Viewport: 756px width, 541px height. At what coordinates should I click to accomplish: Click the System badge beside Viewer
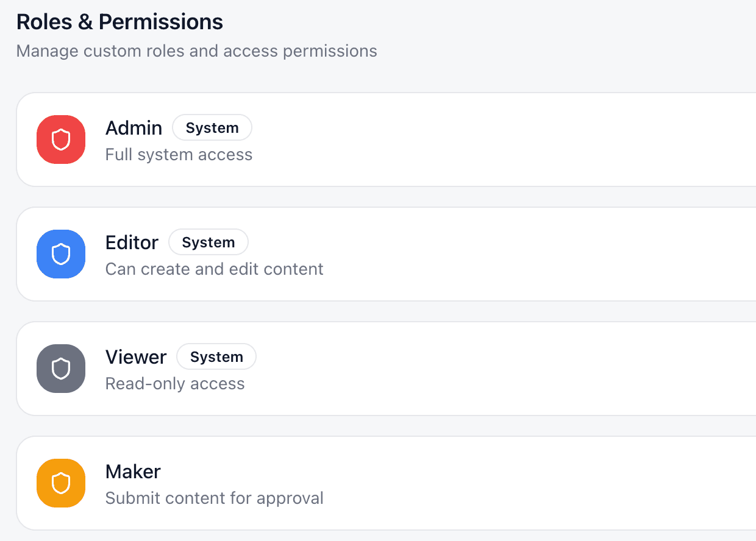tap(216, 357)
